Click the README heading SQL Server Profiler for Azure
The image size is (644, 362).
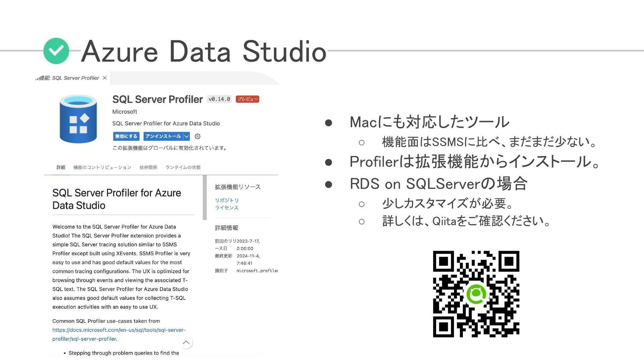tap(116, 199)
